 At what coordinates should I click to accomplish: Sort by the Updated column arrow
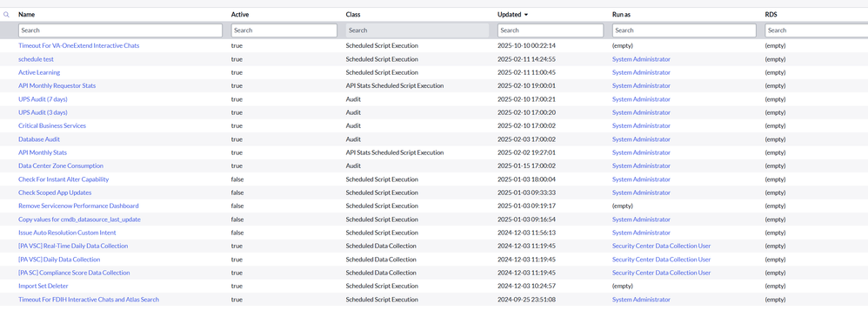pyautogui.click(x=526, y=15)
